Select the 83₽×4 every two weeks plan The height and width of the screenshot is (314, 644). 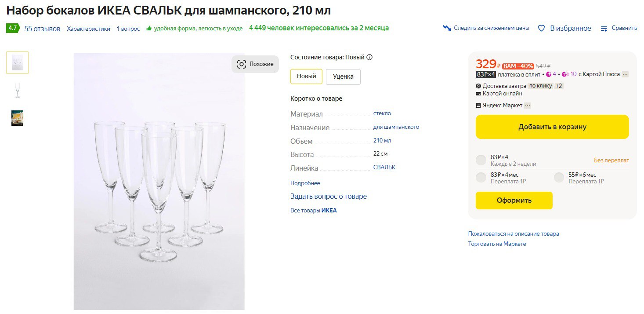click(x=481, y=160)
